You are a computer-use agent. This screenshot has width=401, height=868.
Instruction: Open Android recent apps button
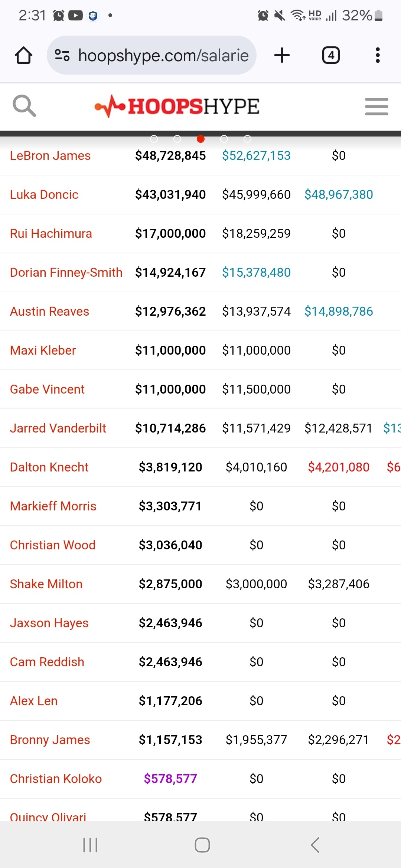click(90, 845)
